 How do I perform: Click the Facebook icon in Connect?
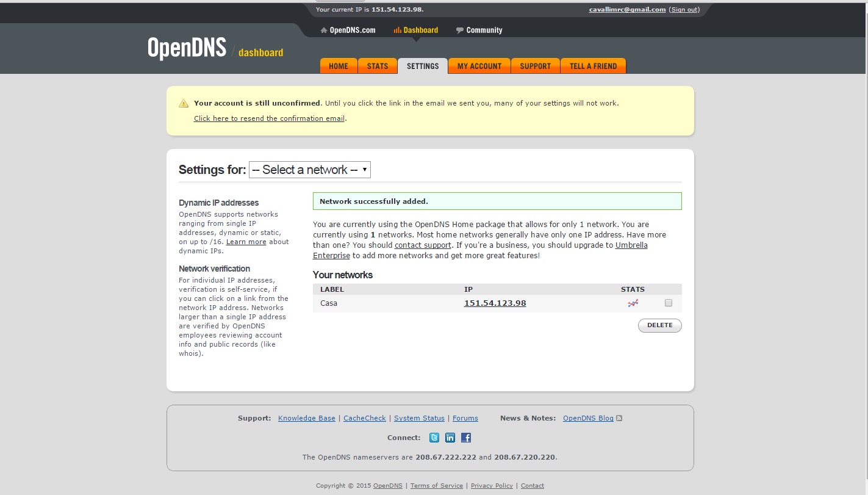466,438
